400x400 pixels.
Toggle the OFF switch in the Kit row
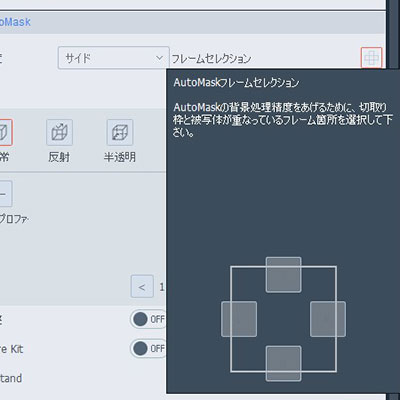149,349
